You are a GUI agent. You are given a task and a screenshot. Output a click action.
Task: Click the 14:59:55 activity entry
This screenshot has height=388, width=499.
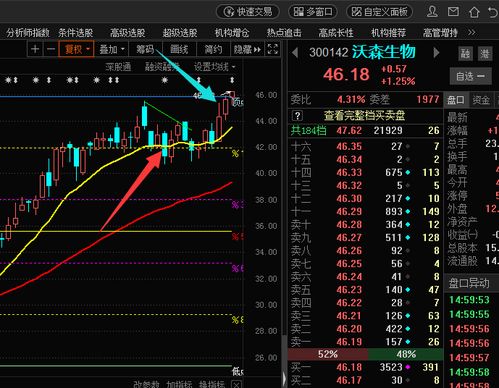point(469,314)
